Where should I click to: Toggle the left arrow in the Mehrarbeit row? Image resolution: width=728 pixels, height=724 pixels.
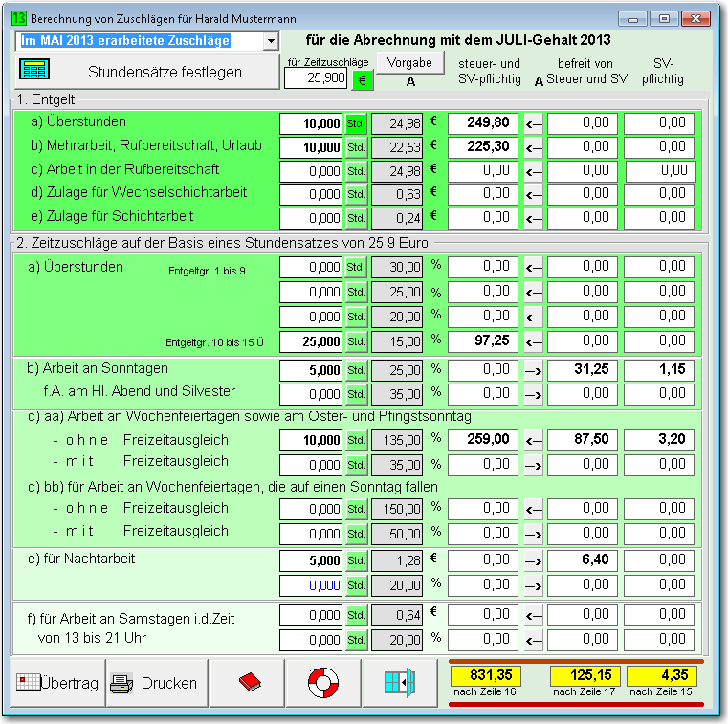click(534, 147)
